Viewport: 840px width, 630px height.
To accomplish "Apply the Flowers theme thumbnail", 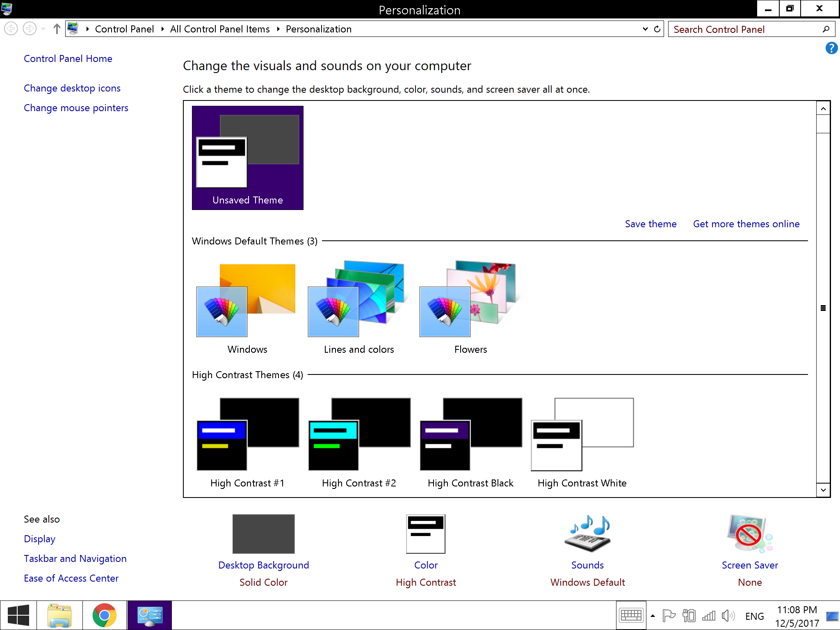I will click(470, 299).
